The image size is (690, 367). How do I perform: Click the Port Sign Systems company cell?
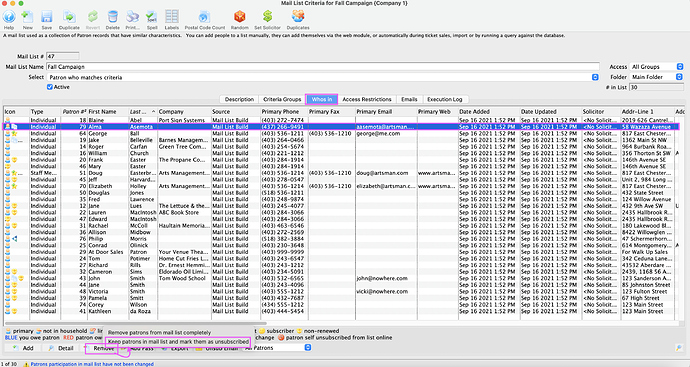point(182,120)
